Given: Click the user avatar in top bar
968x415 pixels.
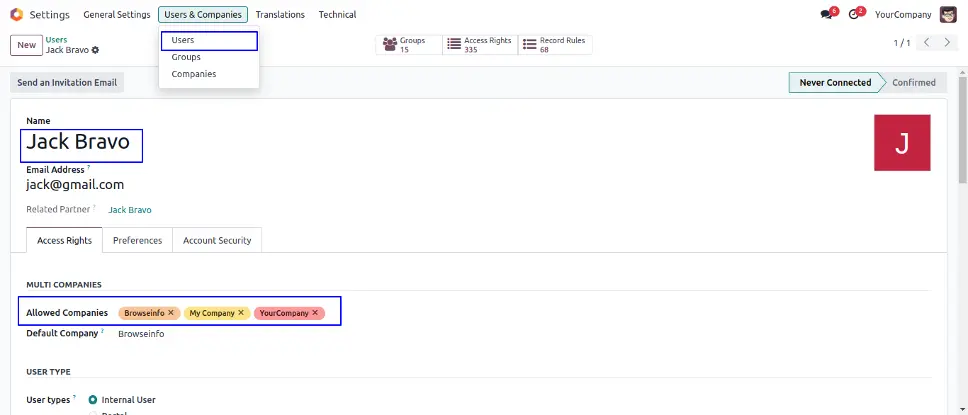Looking at the screenshot, I should click(948, 14).
